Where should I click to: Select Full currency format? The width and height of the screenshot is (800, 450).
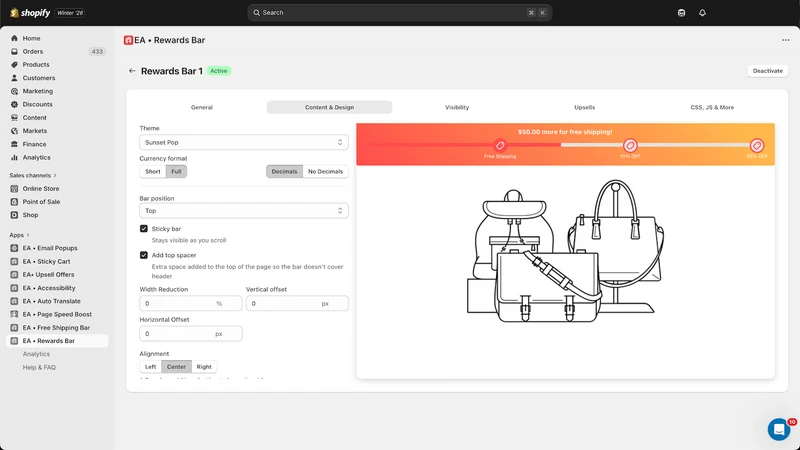177,171
